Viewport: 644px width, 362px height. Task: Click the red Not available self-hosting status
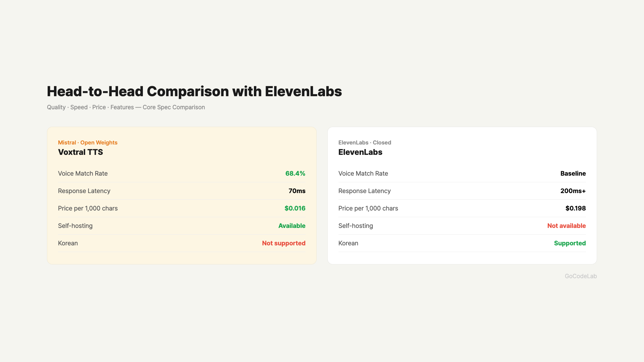[x=567, y=226]
